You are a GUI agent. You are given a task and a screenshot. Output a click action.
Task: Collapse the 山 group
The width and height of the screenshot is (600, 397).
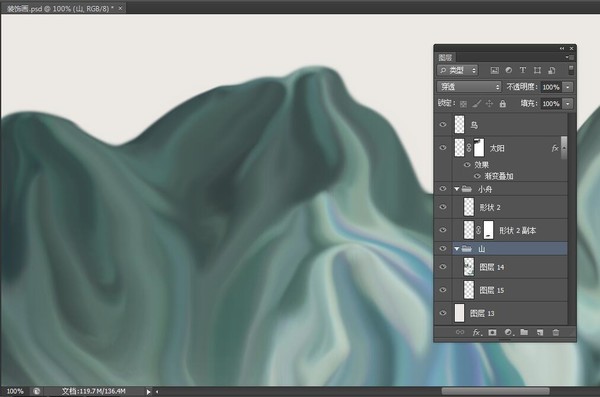tap(457, 249)
